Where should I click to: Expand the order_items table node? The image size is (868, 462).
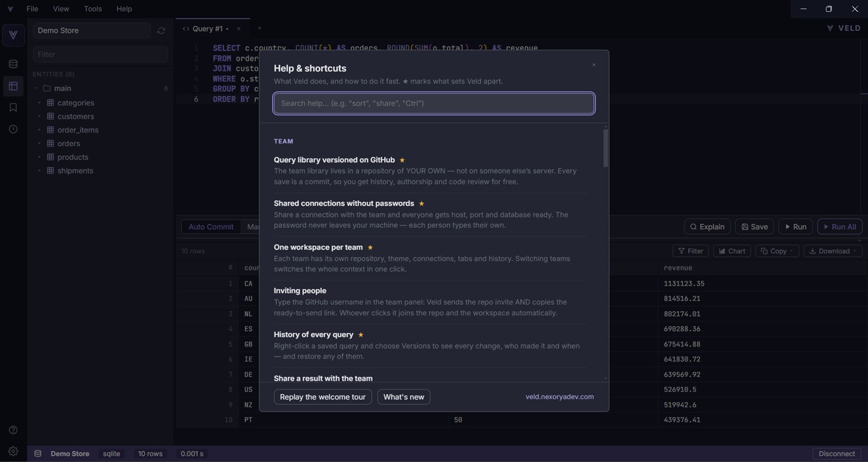(39, 130)
